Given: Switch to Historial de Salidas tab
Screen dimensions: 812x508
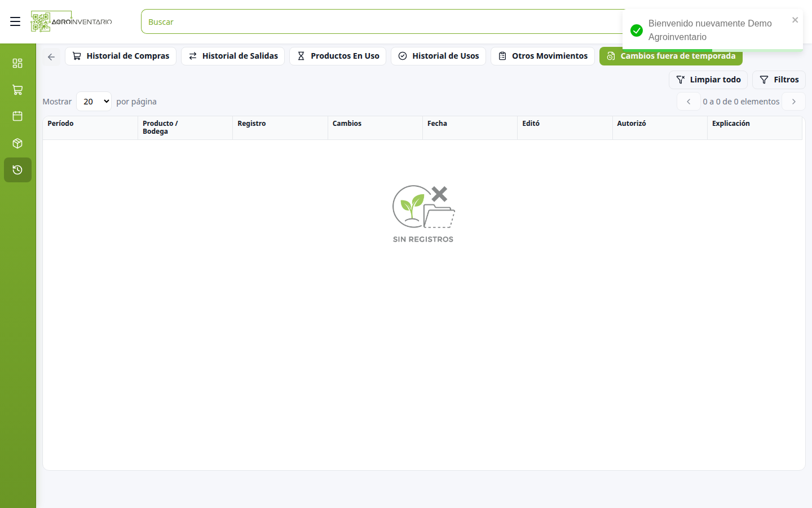Looking at the screenshot, I should point(233,56).
